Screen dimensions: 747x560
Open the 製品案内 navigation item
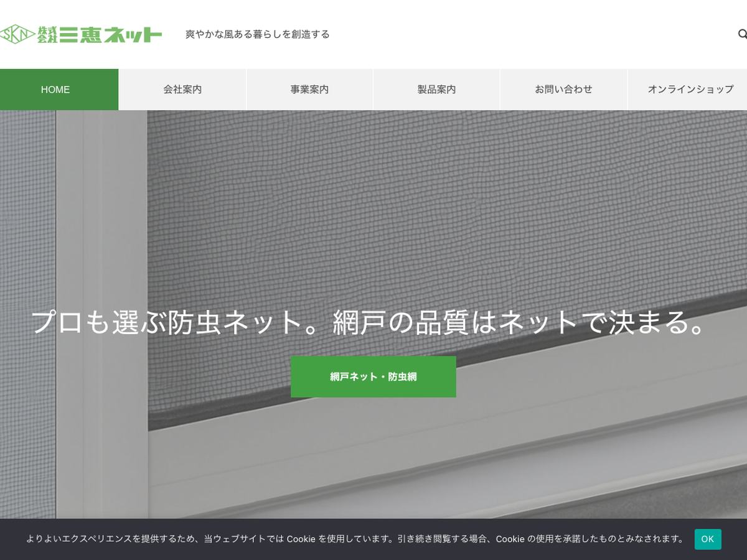click(x=436, y=90)
